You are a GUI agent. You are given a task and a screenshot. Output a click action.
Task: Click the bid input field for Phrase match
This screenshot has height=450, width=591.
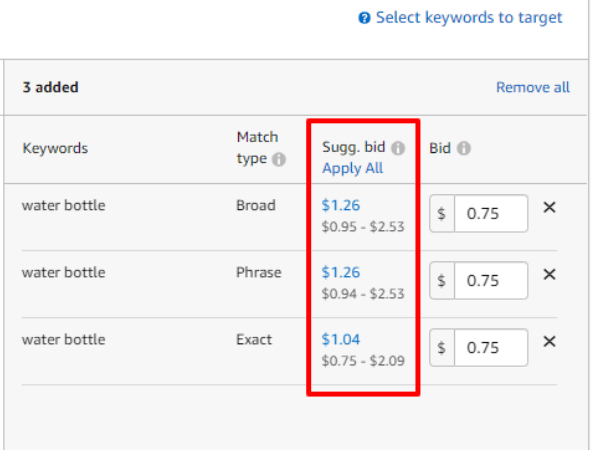[491, 280]
